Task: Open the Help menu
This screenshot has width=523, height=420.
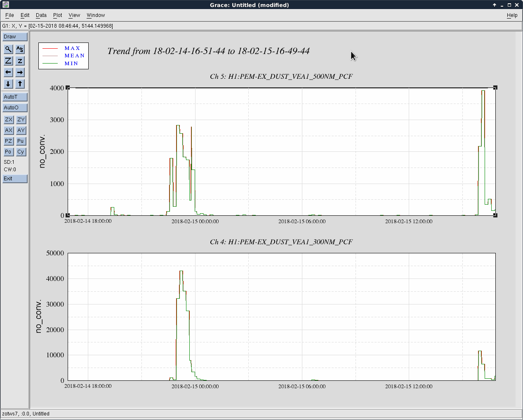Action: point(512,15)
